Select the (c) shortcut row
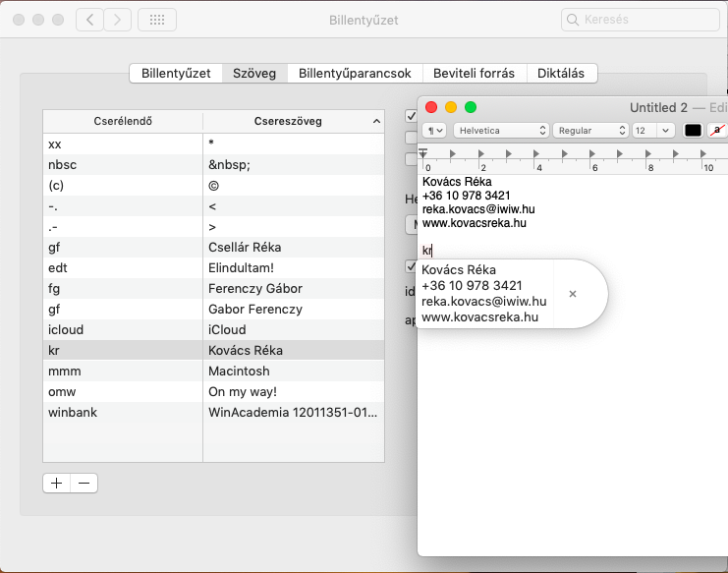Screen dimensions: 728x573 pyautogui.click(x=123, y=186)
